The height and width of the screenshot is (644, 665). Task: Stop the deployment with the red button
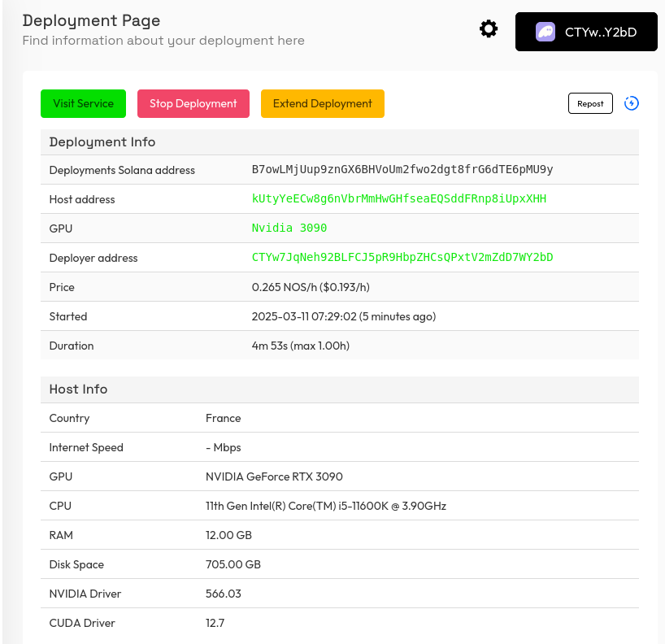click(x=193, y=103)
